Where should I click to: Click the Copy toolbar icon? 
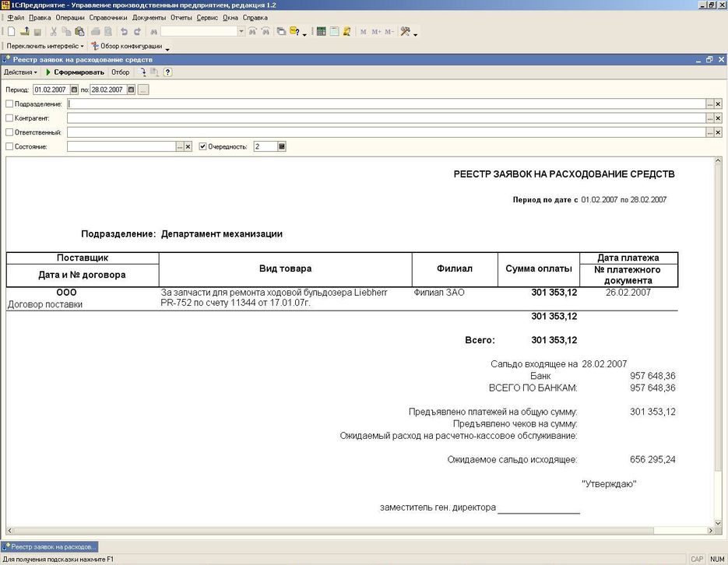pos(66,32)
